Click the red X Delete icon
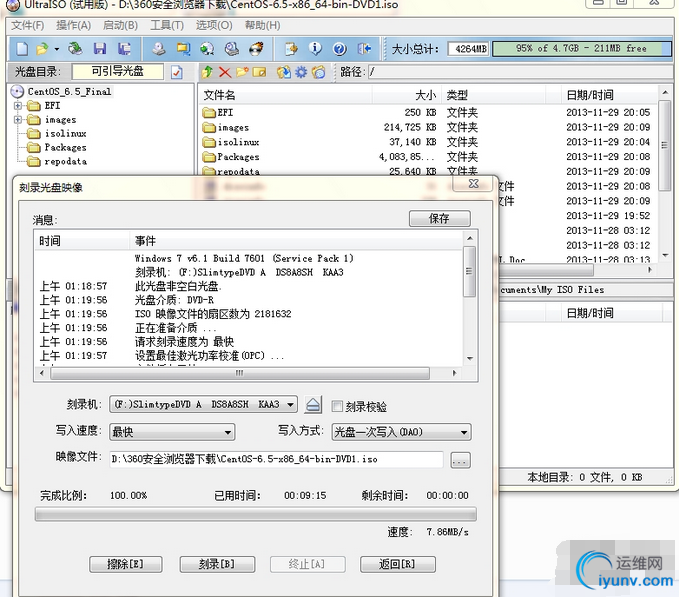Viewport: 679px width, 597px height. [x=225, y=72]
